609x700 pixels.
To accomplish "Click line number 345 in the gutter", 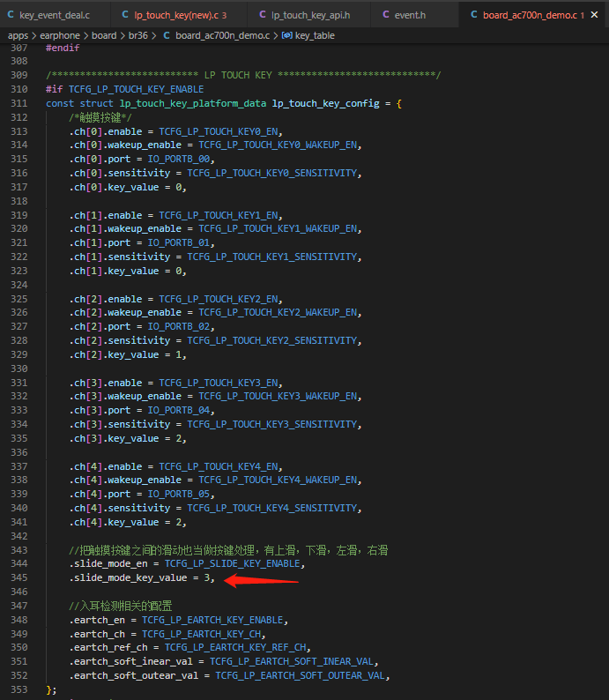I will click(19, 577).
